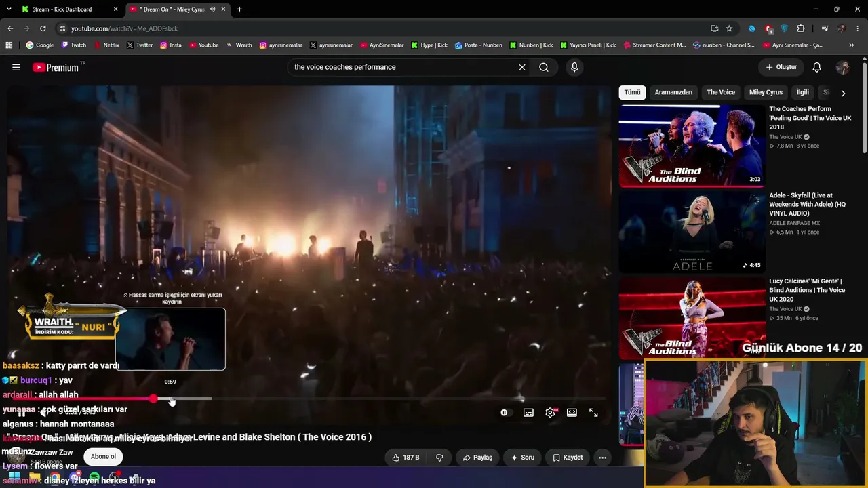
Task: Run the search with the magnifier icon
Action: (x=544, y=67)
